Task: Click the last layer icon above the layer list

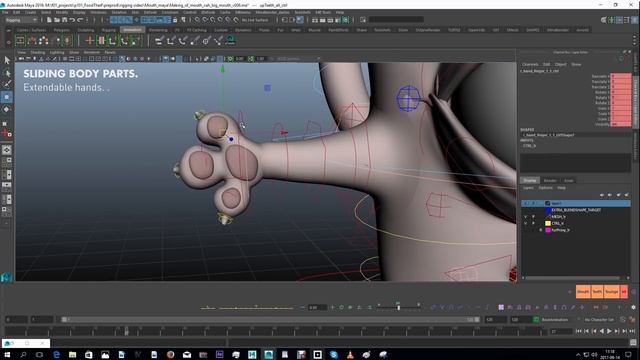Action: pyautogui.click(x=627, y=195)
